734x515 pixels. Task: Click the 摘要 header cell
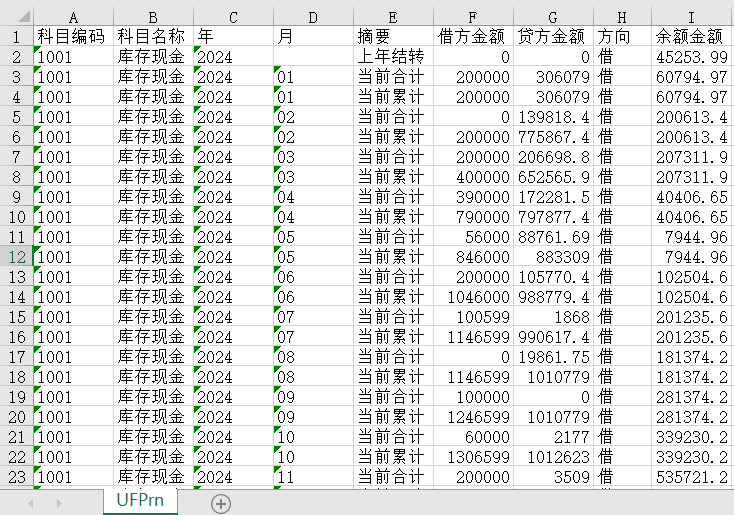[x=394, y=36]
